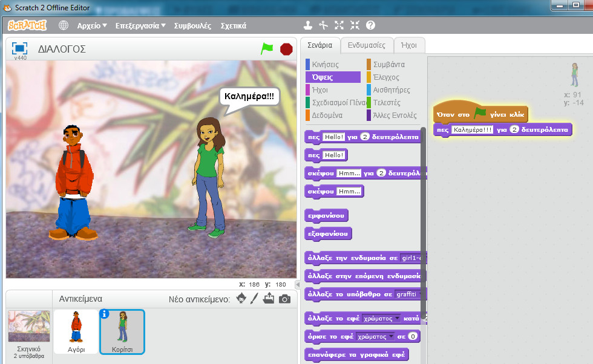
Task: Paint a new sprite with brush icon
Action: [255, 298]
